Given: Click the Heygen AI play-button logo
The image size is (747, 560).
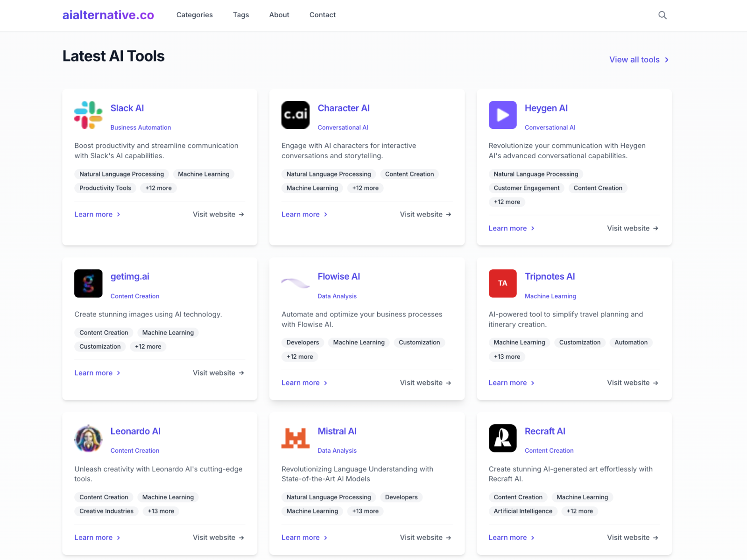Looking at the screenshot, I should [x=502, y=115].
